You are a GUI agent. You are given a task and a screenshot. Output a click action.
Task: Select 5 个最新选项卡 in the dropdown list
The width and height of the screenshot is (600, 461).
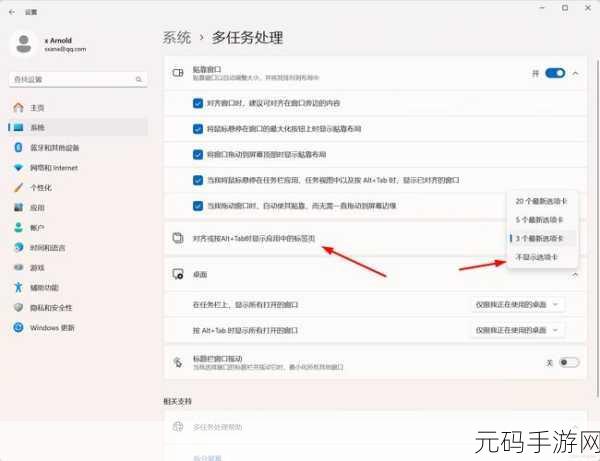coord(541,220)
